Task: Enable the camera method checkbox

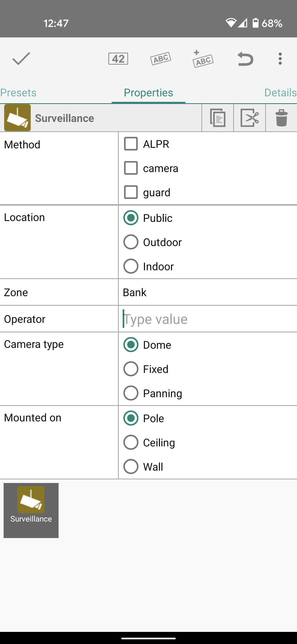Action: pos(131,168)
